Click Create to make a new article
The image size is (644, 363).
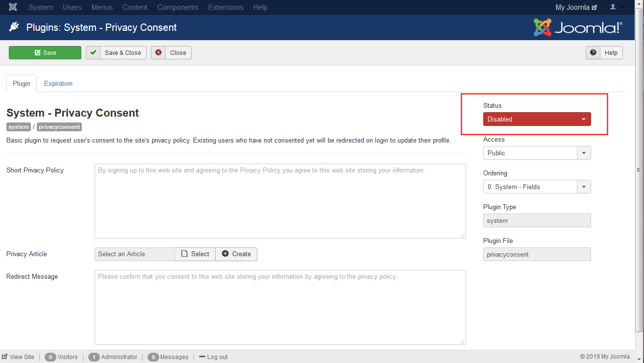tap(236, 254)
